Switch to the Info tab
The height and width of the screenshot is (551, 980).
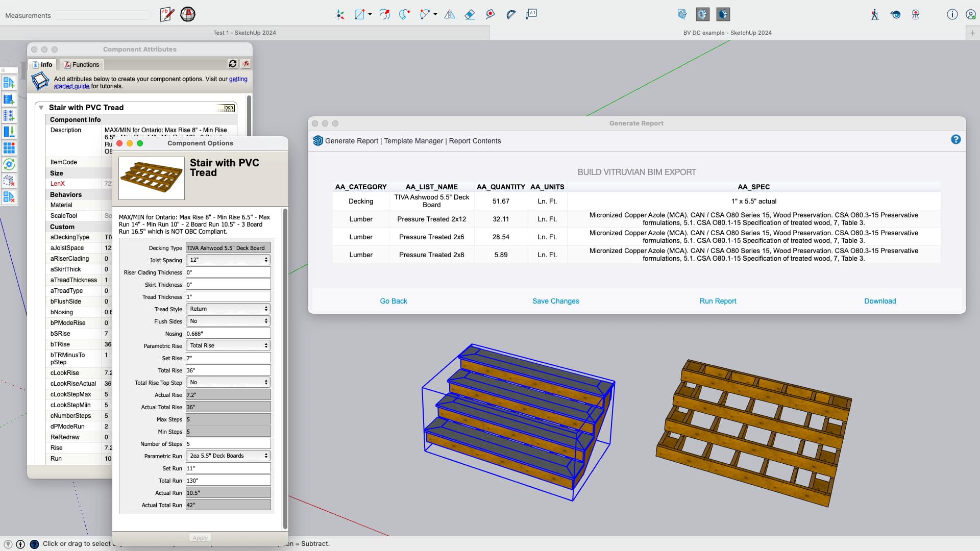coord(42,65)
